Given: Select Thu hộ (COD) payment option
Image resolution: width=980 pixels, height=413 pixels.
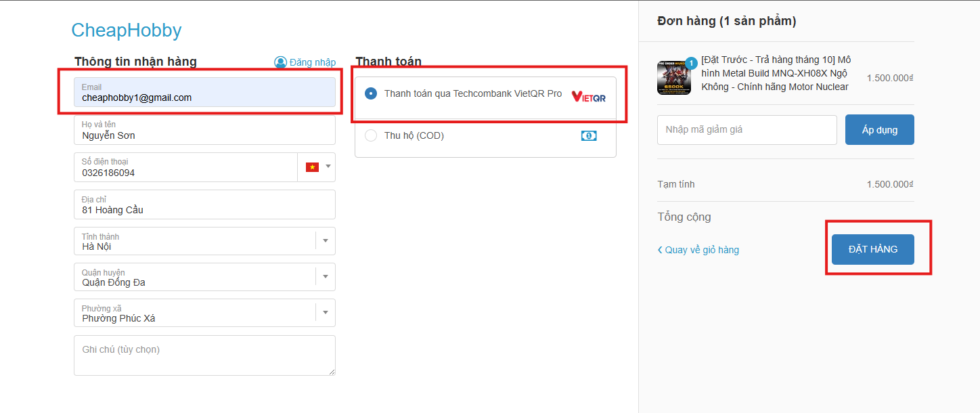Looking at the screenshot, I should point(371,135).
